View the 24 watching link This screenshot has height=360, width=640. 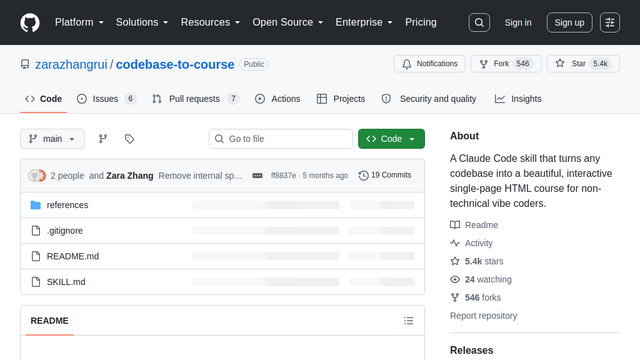click(481, 280)
